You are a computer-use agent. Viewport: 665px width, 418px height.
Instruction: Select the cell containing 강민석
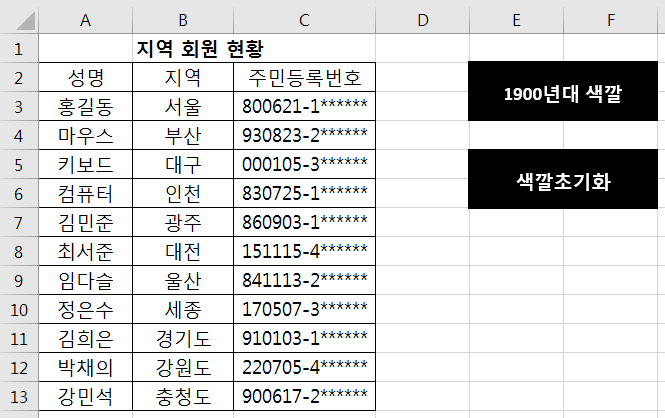[x=86, y=396]
